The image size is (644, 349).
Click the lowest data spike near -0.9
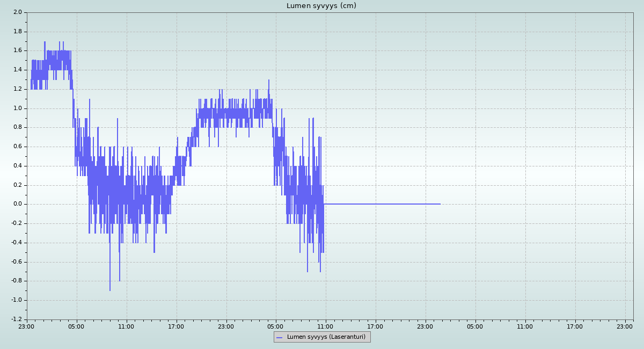coord(110,290)
